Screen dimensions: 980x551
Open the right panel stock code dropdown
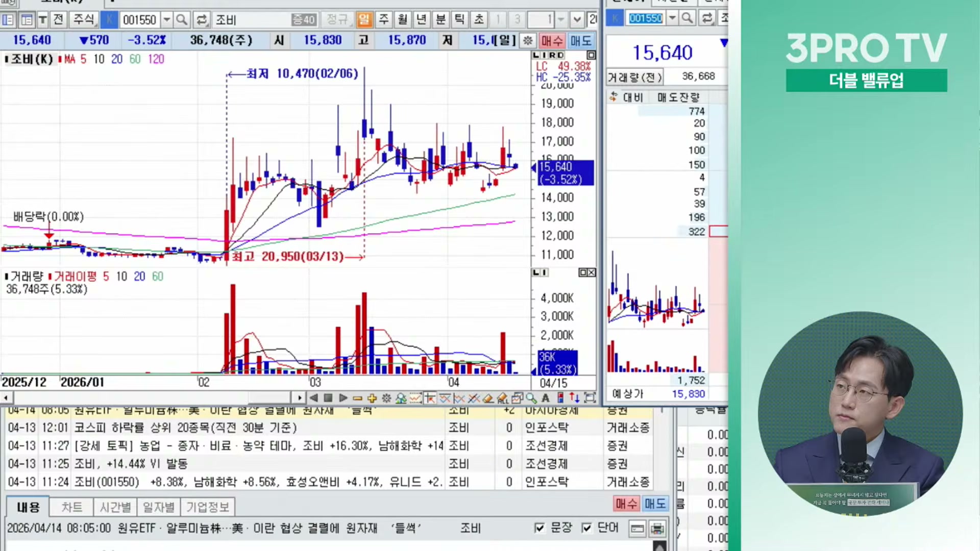(x=672, y=18)
